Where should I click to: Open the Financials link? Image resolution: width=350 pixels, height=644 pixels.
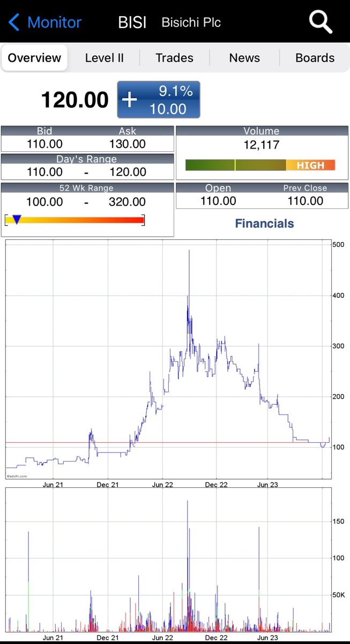(265, 223)
